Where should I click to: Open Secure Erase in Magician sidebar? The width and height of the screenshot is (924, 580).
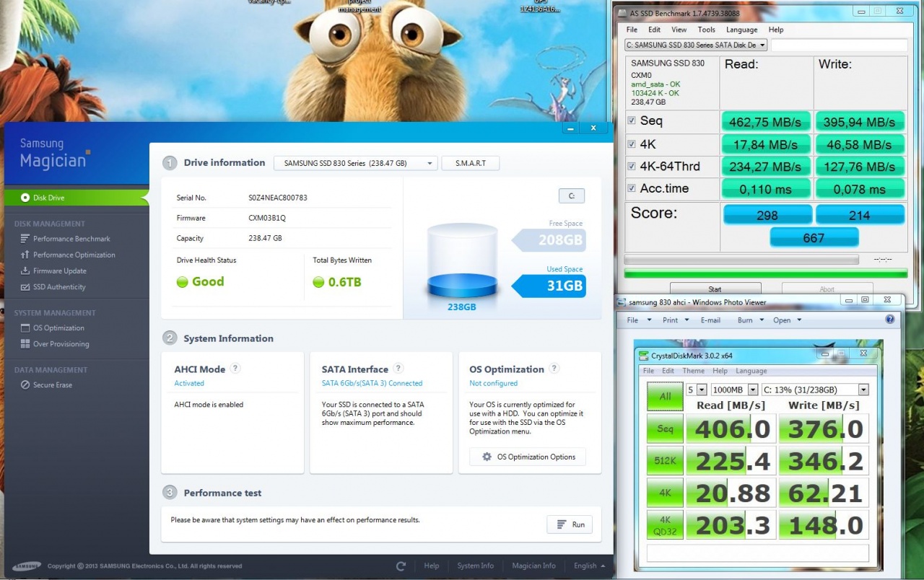point(46,385)
